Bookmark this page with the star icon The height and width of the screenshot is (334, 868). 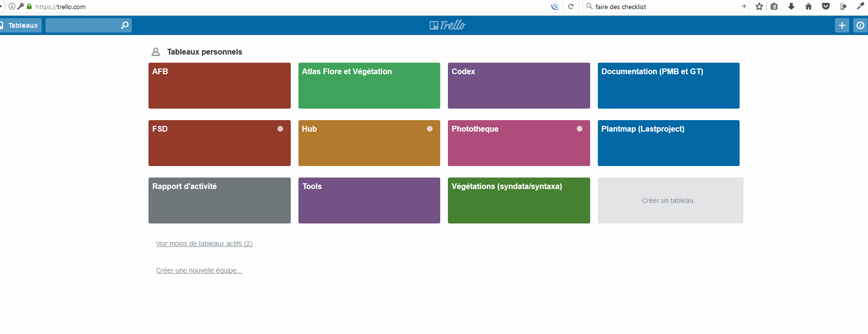coord(759,7)
